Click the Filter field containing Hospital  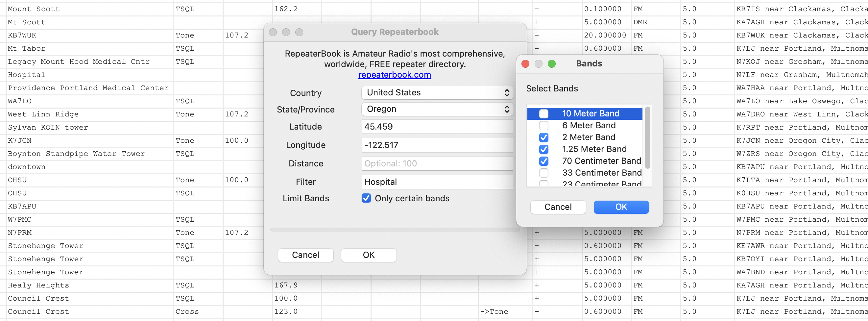437,182
